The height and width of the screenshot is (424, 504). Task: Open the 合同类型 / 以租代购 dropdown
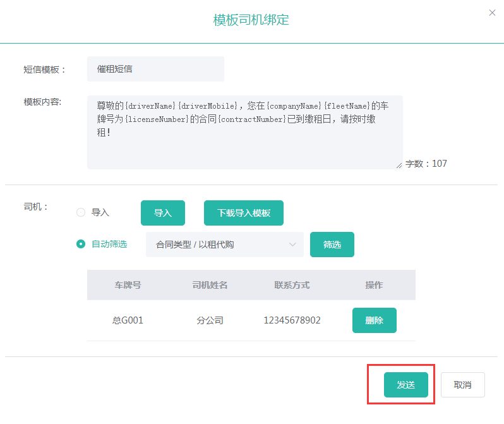218,245
